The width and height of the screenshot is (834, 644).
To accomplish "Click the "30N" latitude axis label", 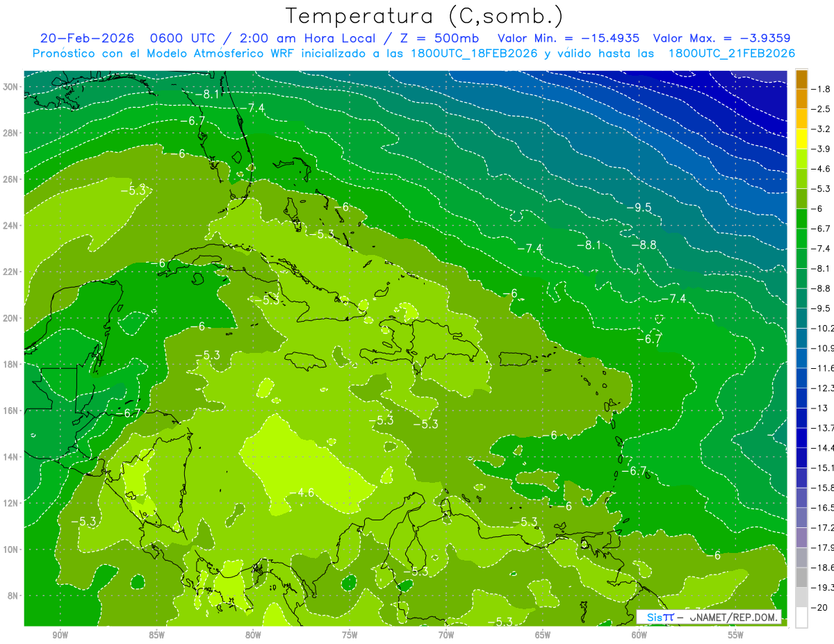I will point(12,87).
